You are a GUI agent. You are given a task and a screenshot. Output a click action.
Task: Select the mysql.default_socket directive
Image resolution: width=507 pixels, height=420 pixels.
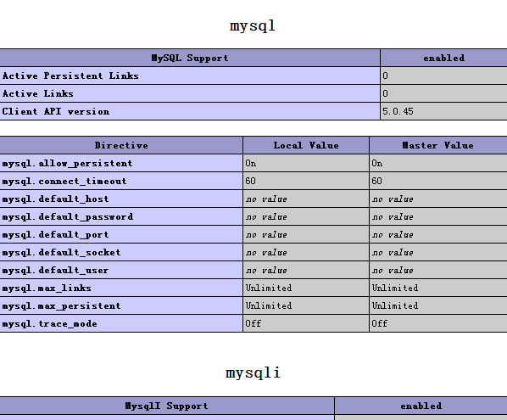coord(61,252)
